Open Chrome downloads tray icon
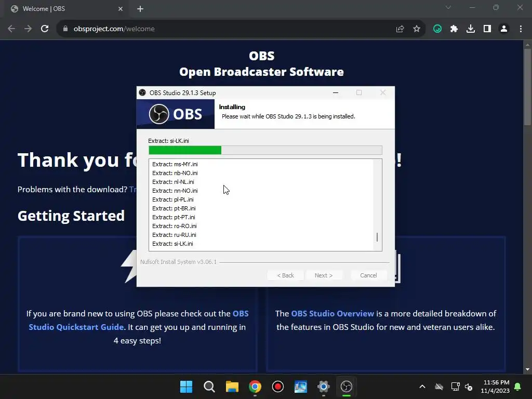The width and height of the screenshot is (532, 399). 471,29
